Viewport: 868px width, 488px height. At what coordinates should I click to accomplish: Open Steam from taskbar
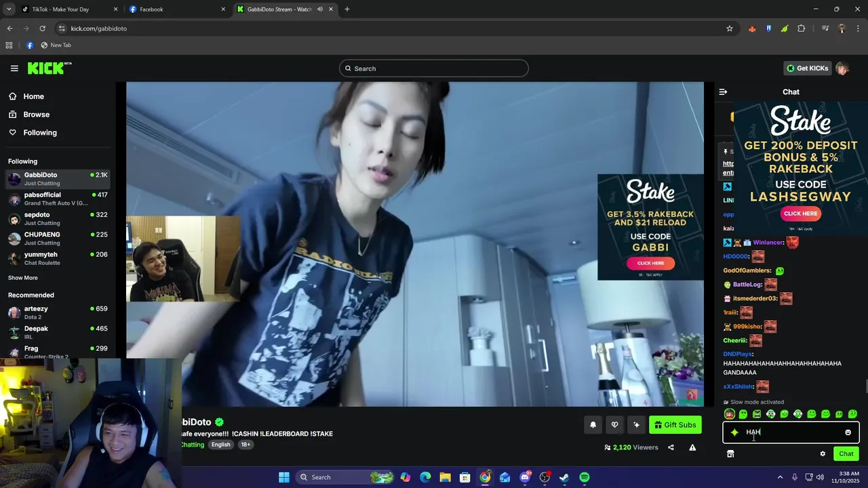564,477
